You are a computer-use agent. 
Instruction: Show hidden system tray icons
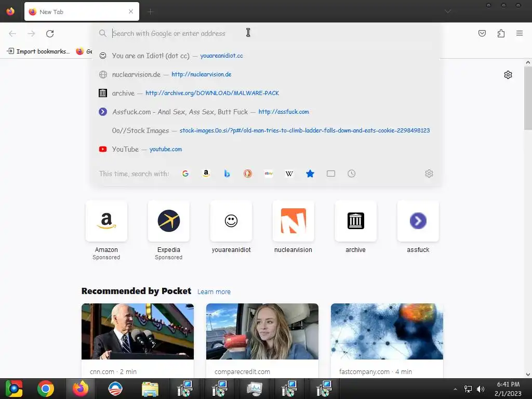pos(455,389)
